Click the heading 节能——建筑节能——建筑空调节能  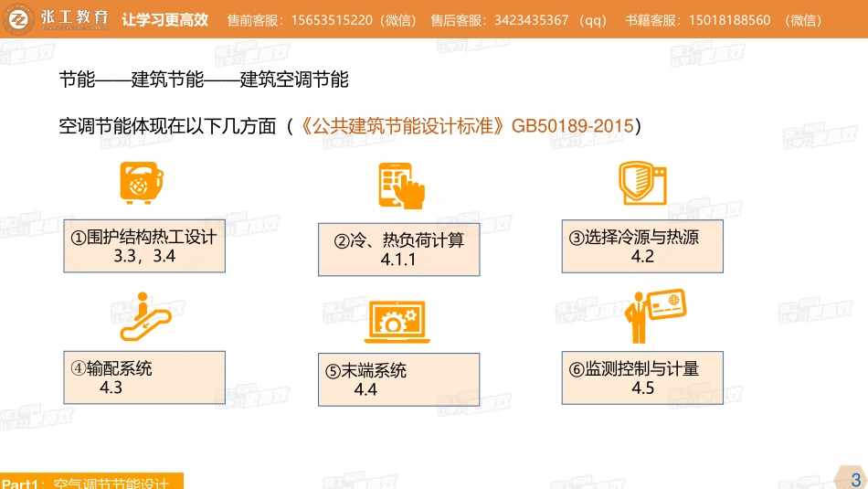point(204,80)
